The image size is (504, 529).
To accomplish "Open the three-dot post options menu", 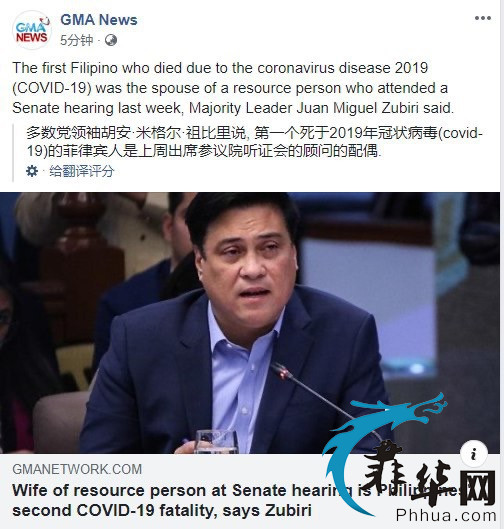I will [x=483, y=18].
